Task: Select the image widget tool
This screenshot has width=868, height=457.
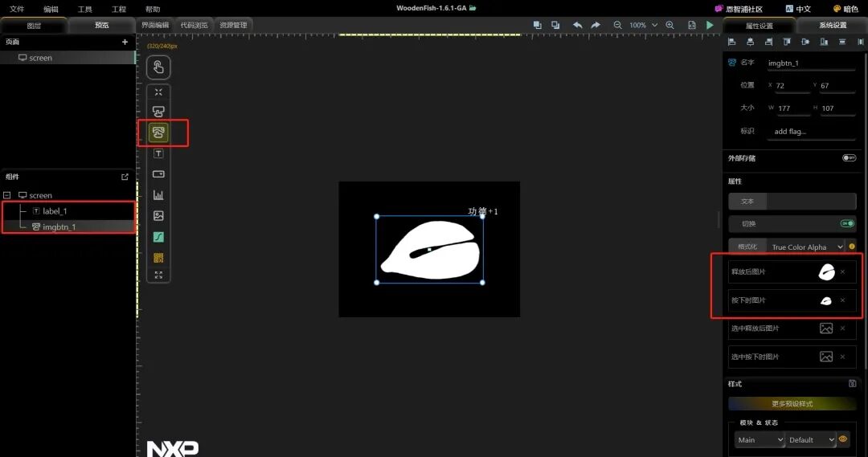Action: (158, 216)
